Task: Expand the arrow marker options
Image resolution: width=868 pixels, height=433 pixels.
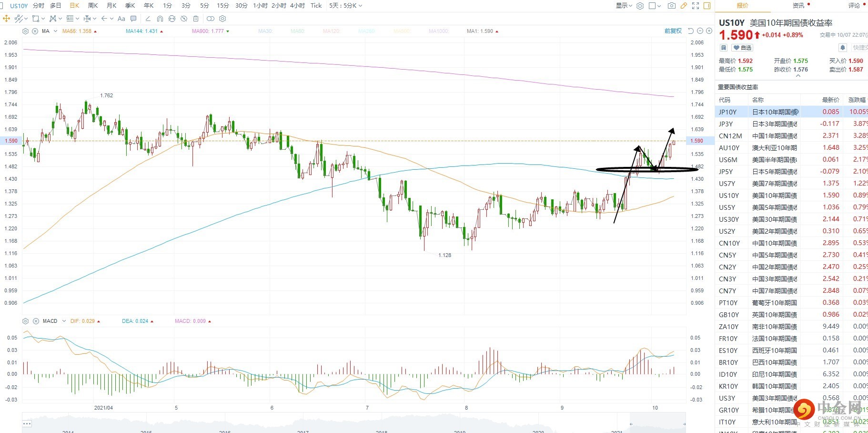Action: click(x=111, y=19)
